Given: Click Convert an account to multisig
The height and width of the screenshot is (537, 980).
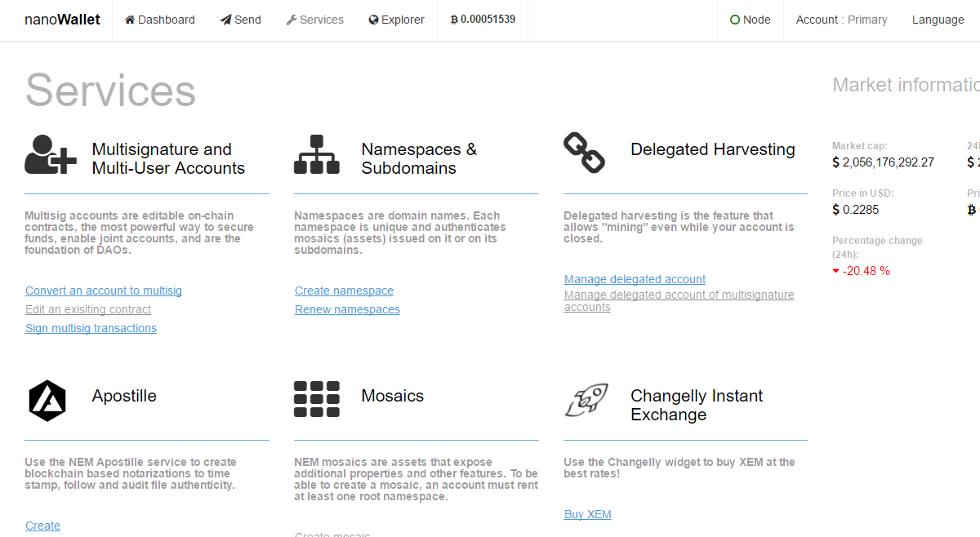Looking at the screenshot, I should pos(104,291).
